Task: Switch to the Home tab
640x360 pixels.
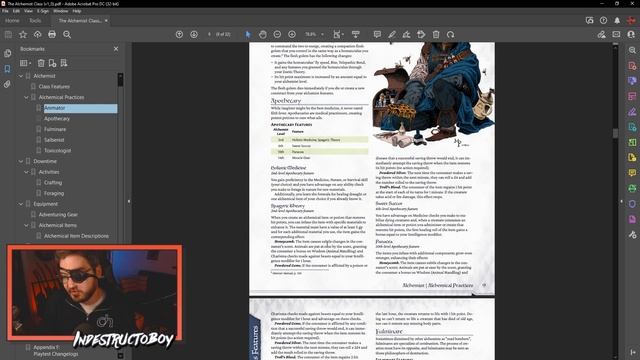Action: (12, 20)
